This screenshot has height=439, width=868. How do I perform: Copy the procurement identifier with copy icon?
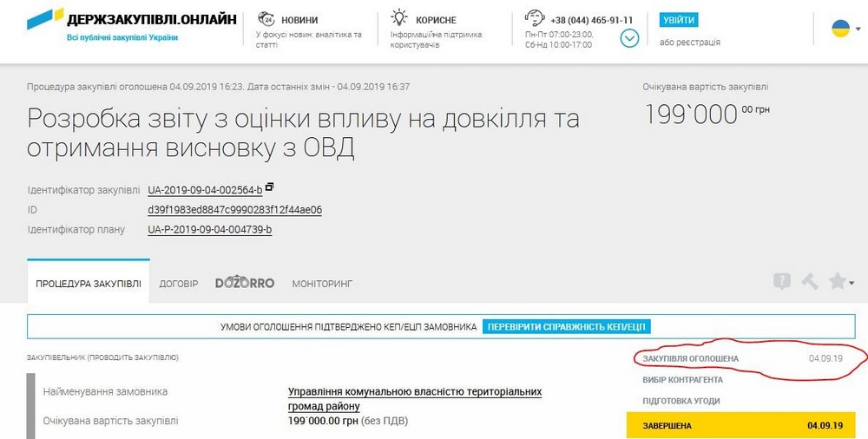click(269, 187)
